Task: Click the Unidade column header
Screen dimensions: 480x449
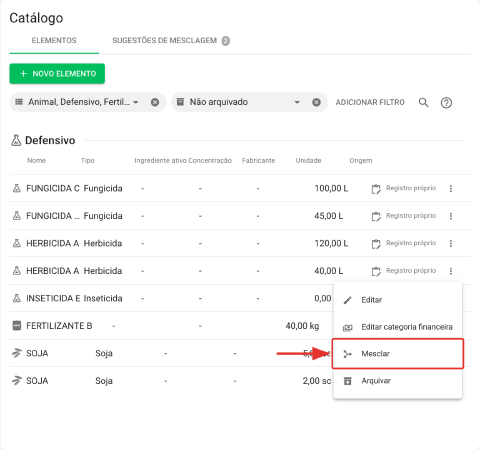Action: point(308,161)
